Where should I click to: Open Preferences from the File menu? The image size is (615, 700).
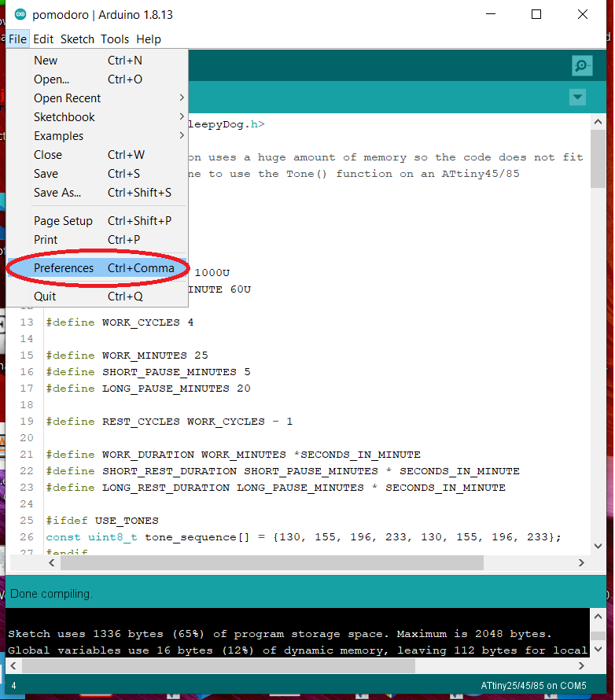[97, 268]
